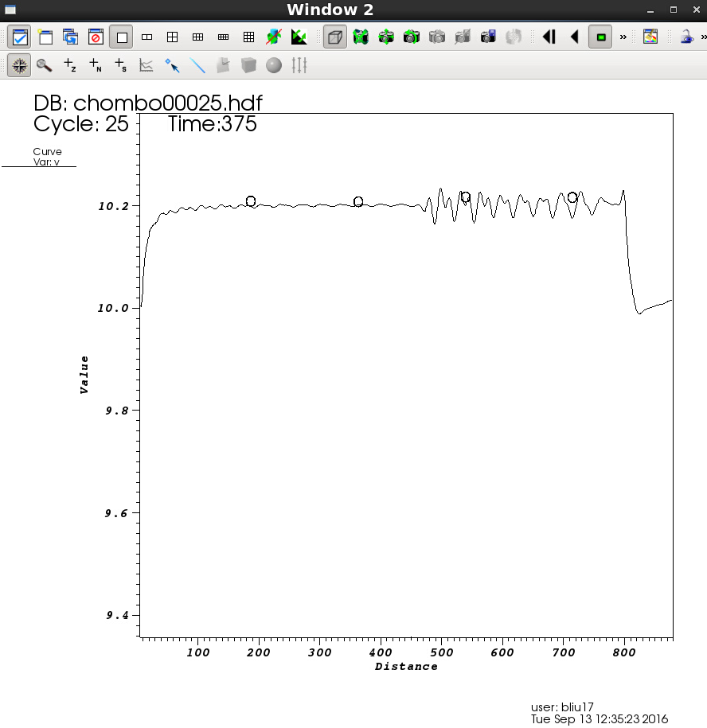Toggle perspective view cube button

[335, 37]
